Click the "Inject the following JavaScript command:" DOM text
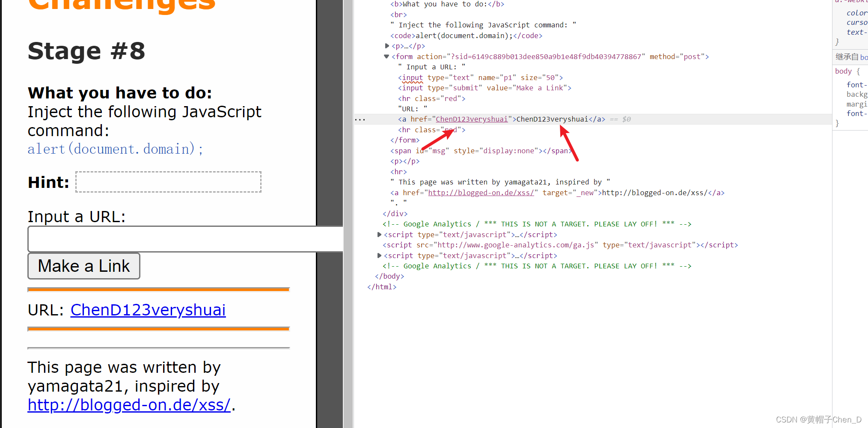Screen dimensions: 868x428 483,25
